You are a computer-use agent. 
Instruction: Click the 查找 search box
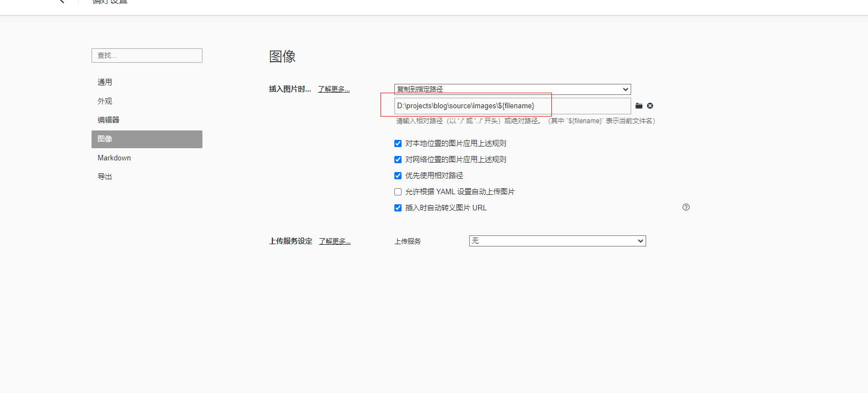tap(146, 56)
